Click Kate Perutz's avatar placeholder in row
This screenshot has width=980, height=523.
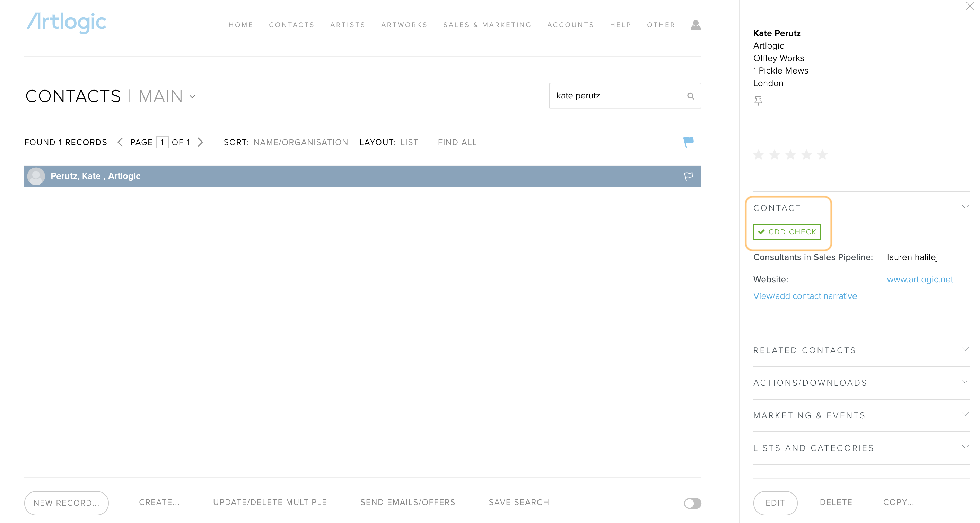[x=36, y=176]
